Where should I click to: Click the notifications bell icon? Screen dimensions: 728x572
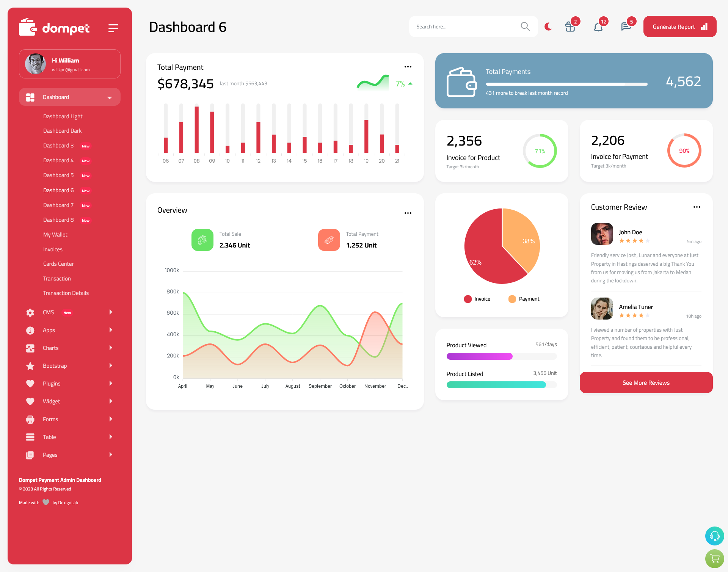598,27
